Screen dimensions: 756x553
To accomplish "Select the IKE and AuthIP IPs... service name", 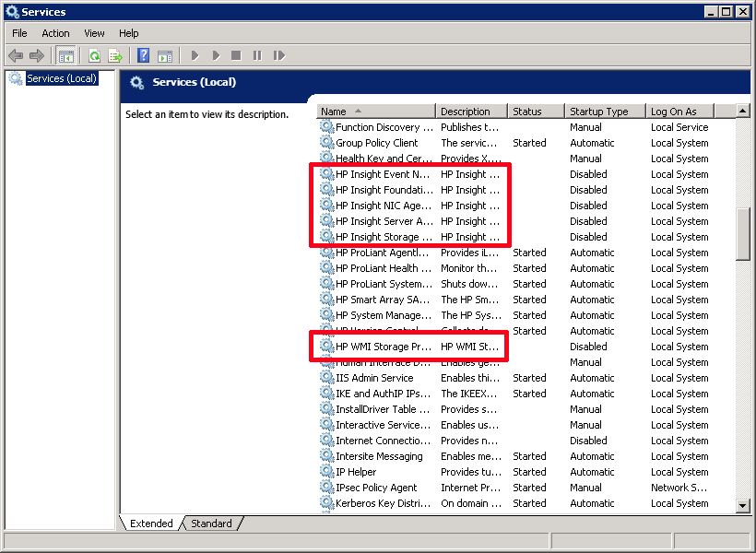I will pos(383,394).
